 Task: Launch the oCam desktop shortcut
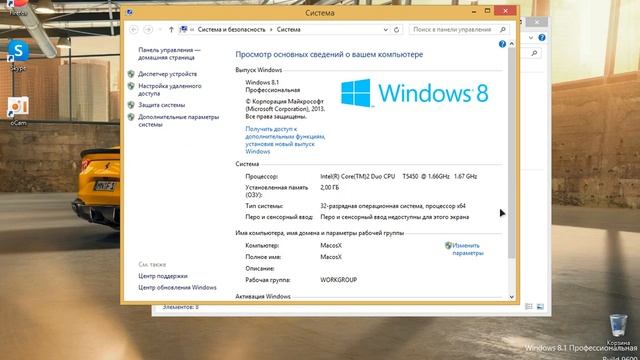pyautogui.click(x=18, y=110)
